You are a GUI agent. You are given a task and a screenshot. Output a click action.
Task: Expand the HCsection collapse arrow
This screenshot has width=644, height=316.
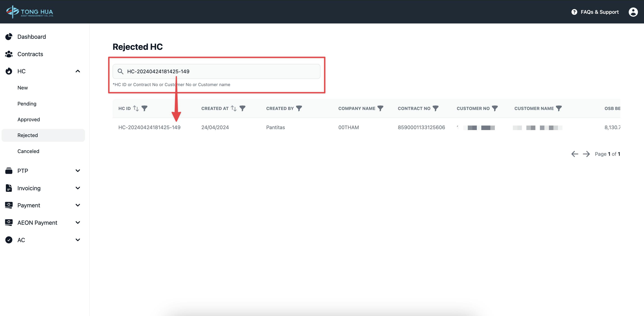78,71
